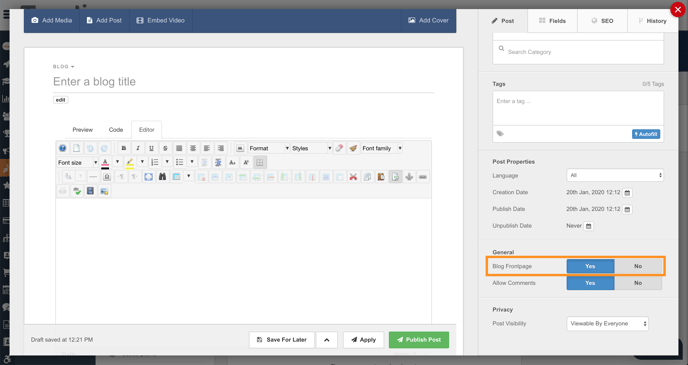Center-align the text

coord(193,148)
